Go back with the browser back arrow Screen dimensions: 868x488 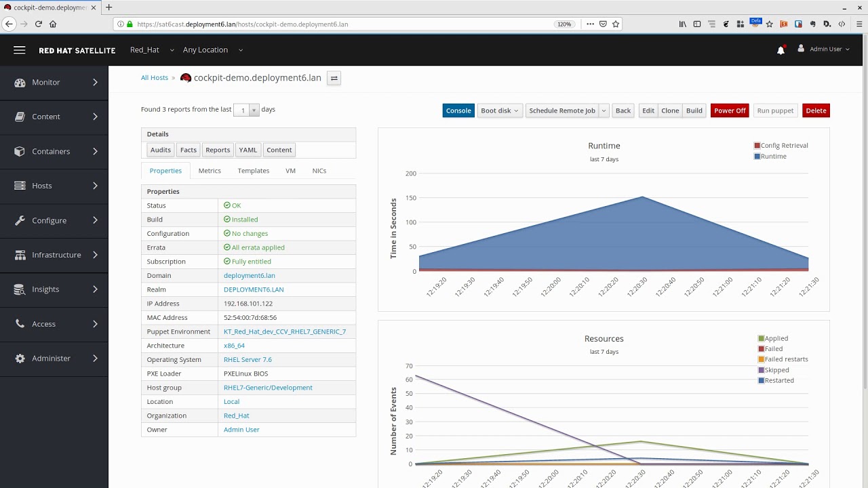(9, 24)
